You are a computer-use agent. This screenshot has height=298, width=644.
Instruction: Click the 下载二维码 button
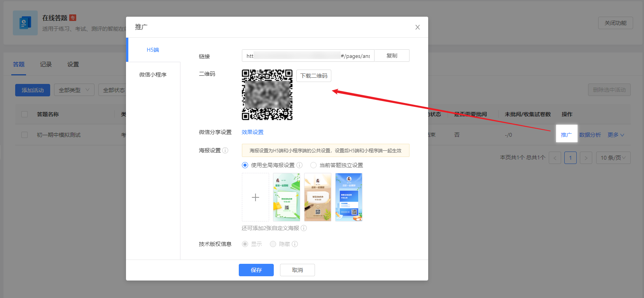tap(314, 76)
